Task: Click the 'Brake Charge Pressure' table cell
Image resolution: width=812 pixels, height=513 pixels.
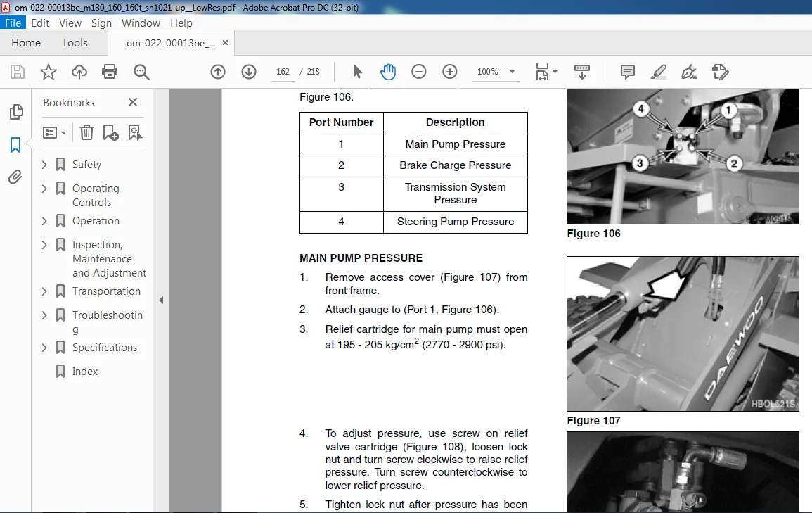Action: click(x=455, y=166)
